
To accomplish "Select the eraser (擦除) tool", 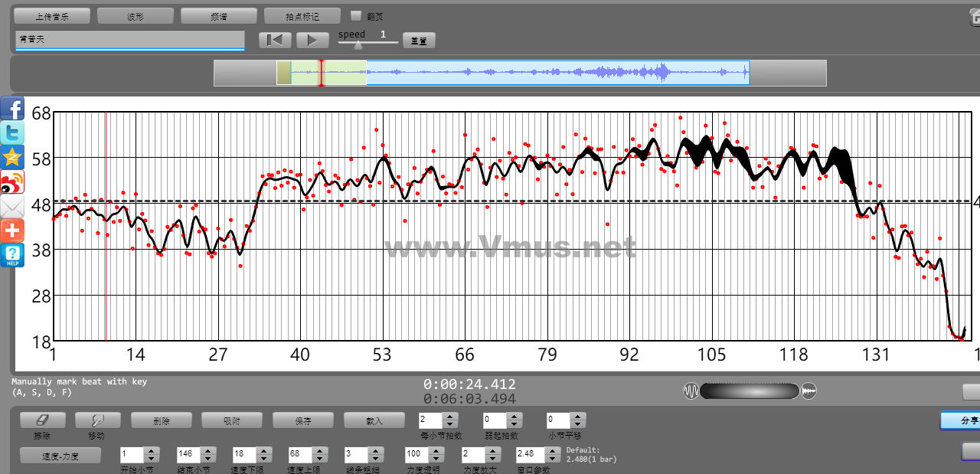I will pos(42,420).
